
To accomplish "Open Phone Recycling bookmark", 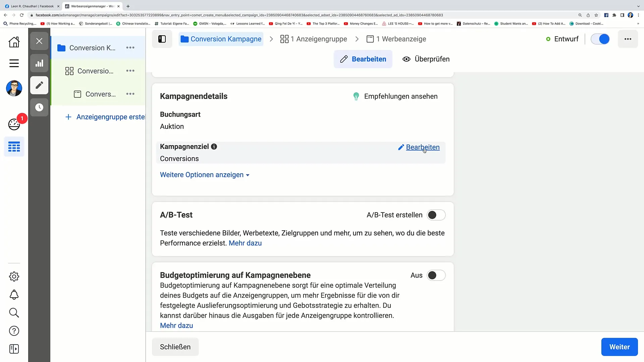I will (20, 23).
